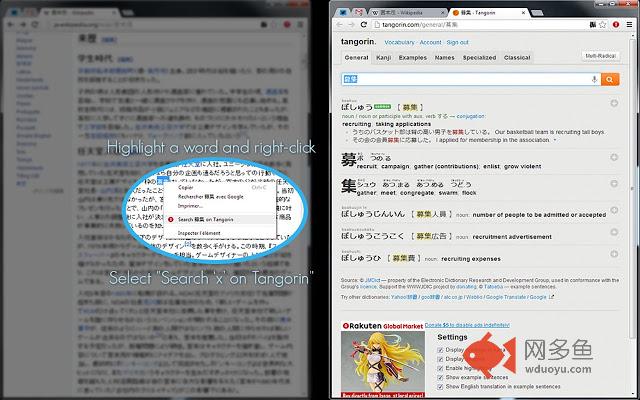Select the Names tab
640x400 pixels.
444,58
